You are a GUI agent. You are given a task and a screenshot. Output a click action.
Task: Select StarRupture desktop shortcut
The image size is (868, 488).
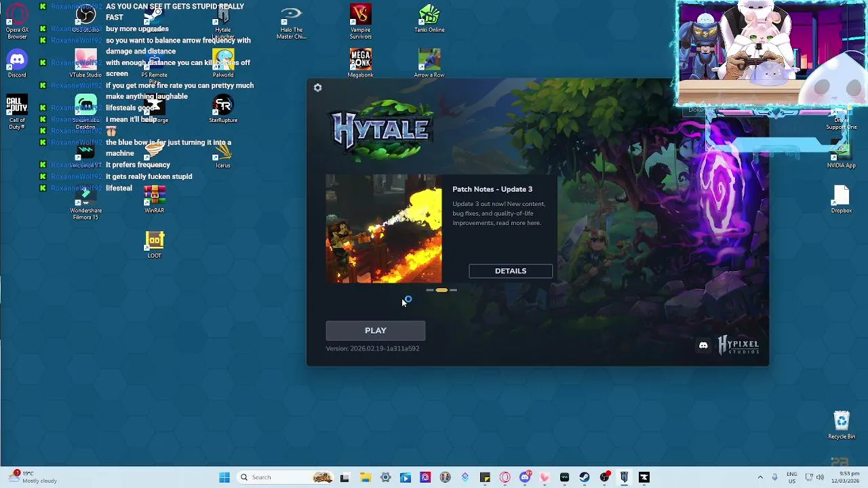(x=223, y=108)
